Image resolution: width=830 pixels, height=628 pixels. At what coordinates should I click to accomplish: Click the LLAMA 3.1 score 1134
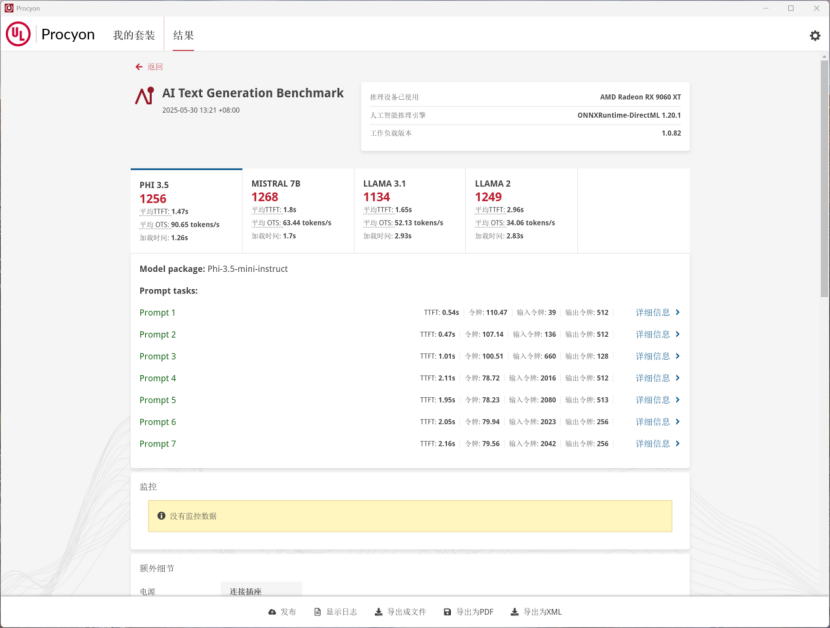[x=376, y=197]
